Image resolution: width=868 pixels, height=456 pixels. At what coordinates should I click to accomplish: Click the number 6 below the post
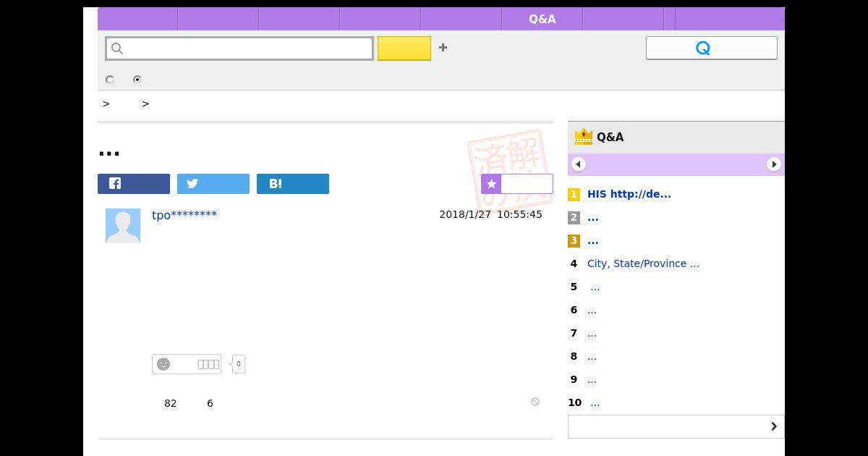click(210, 403)
